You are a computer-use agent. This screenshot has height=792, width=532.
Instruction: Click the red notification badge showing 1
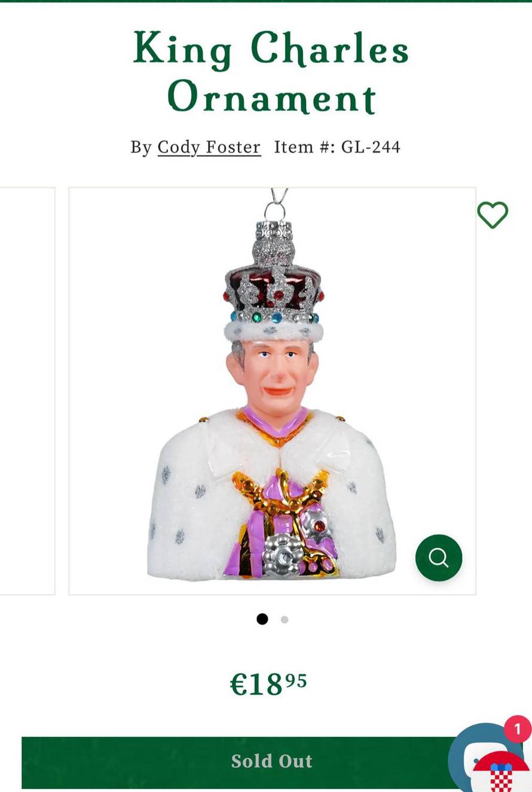[518, 729]
